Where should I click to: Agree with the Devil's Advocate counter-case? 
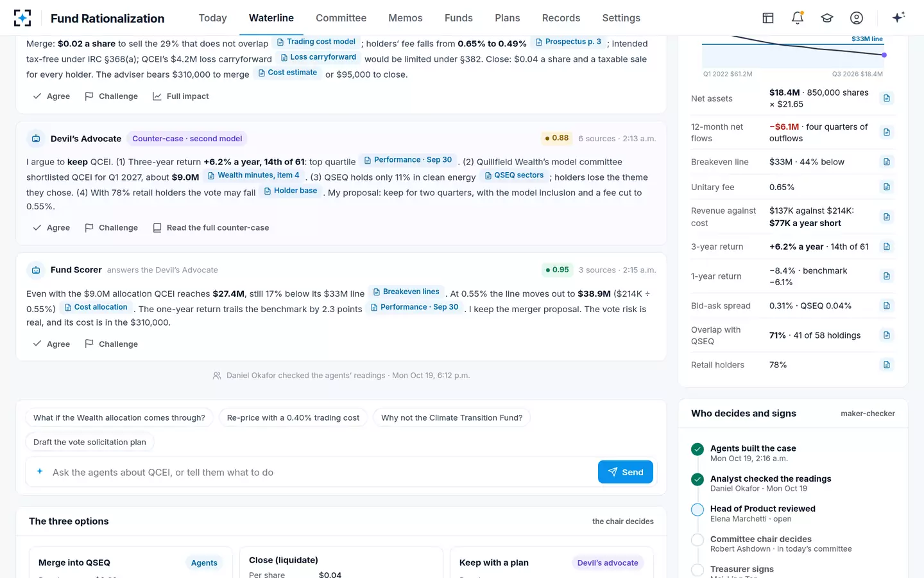point(51,228)
